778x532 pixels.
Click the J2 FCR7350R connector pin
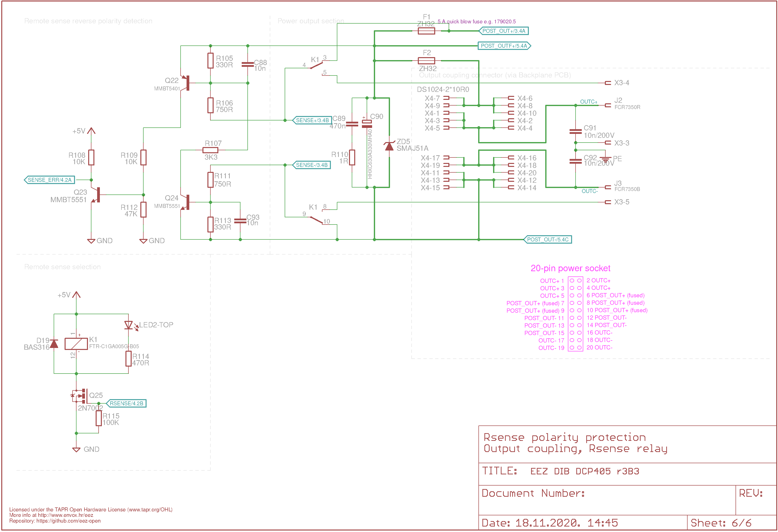click(x=608, y=105)
